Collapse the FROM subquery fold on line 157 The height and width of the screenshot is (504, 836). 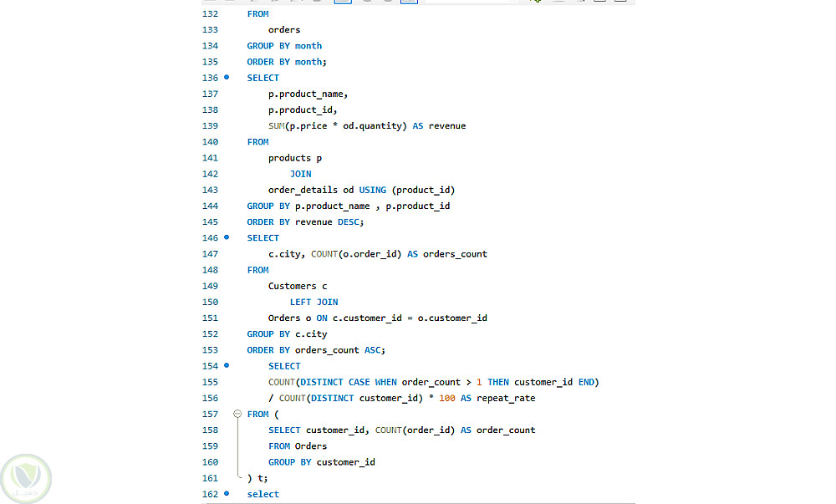point(237,414)
